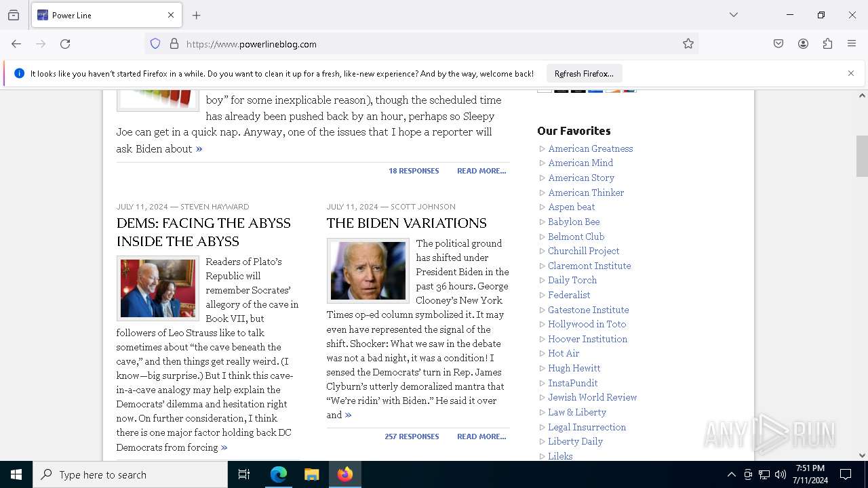Visit American Greatness favorite link
The height and width of the screenshot is (488, 868).
(x=591, y=148)
